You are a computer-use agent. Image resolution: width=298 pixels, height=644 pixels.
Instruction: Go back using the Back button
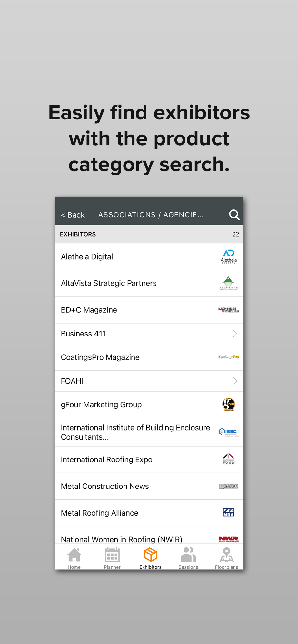[x=73, y=215]
